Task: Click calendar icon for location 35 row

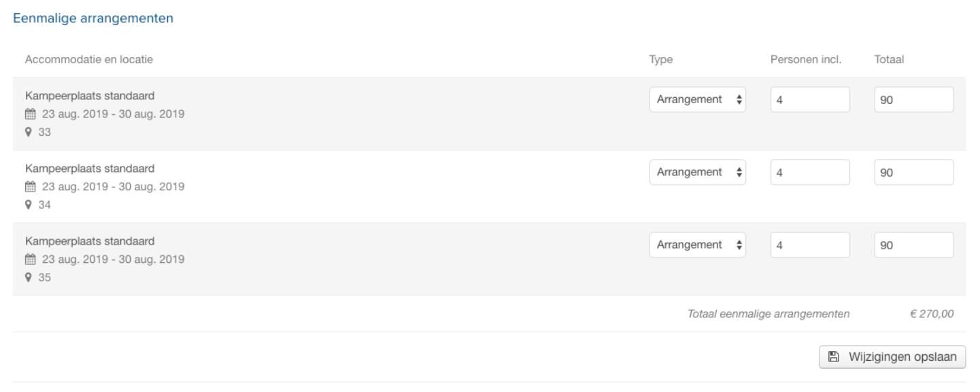Action: [x=30, y=259]
